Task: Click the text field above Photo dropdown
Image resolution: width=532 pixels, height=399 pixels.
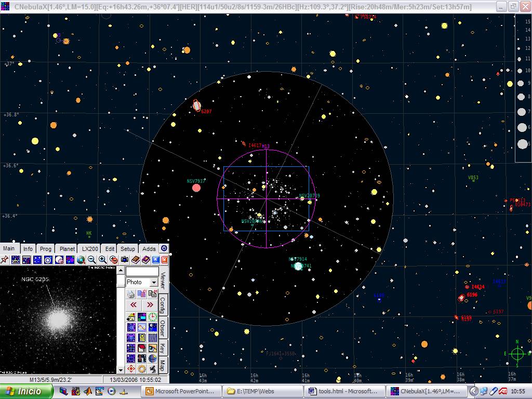Action: coord(142,272)
